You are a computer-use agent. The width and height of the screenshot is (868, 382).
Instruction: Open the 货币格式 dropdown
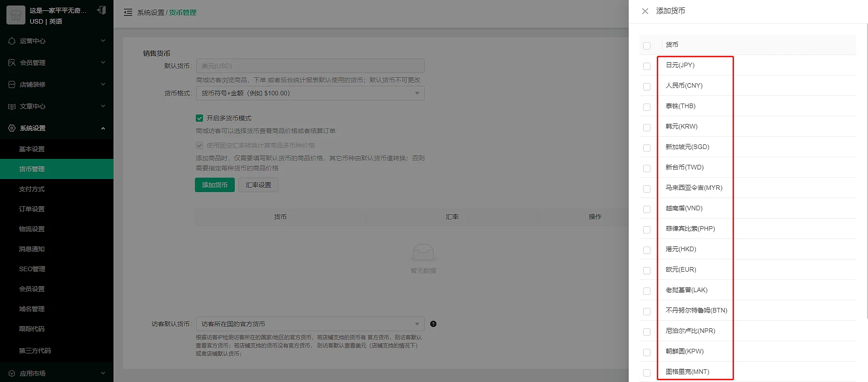click(310, 94)
